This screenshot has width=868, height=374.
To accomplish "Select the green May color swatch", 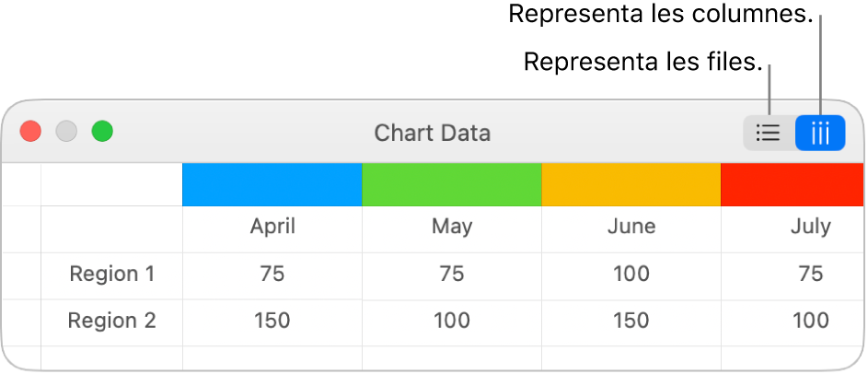I will pos(452,184).
